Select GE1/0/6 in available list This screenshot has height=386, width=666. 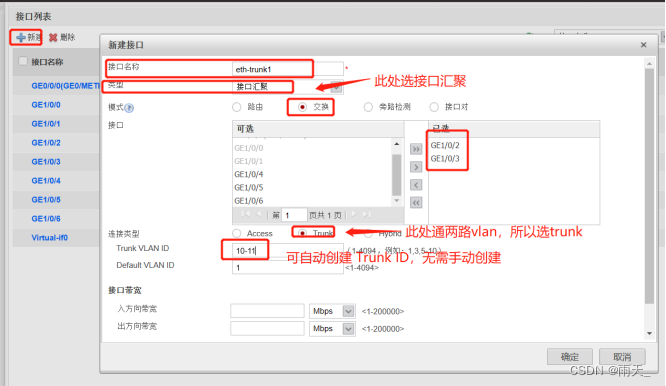[x=249, y=201]
